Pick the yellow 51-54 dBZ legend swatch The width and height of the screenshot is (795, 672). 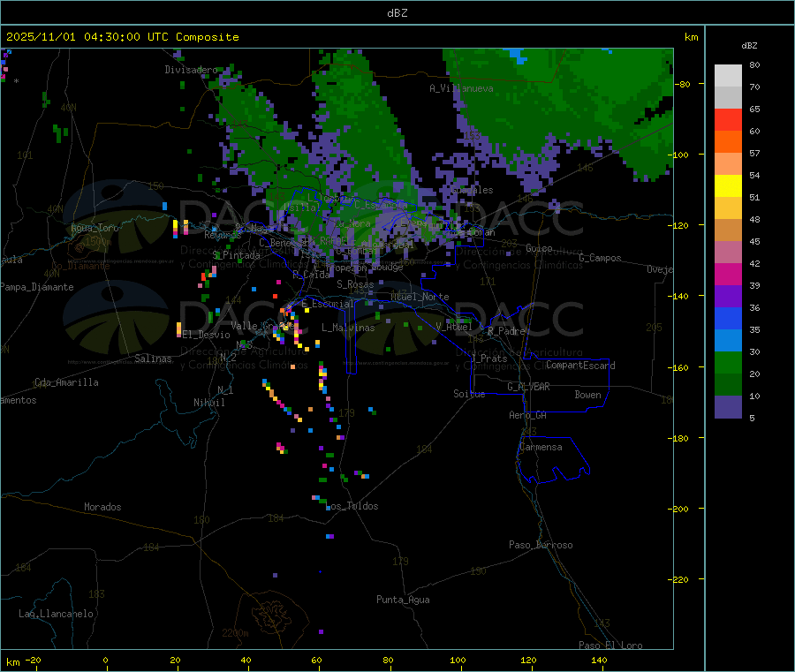(728, 185)
